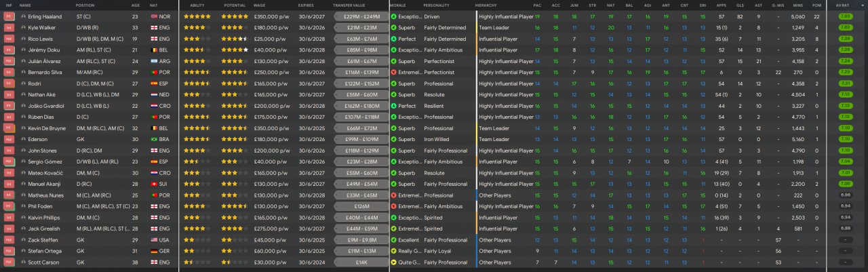Sort by the POSITION column header
This screenshot has width=868, height=272.
click(x=85, y=5)
